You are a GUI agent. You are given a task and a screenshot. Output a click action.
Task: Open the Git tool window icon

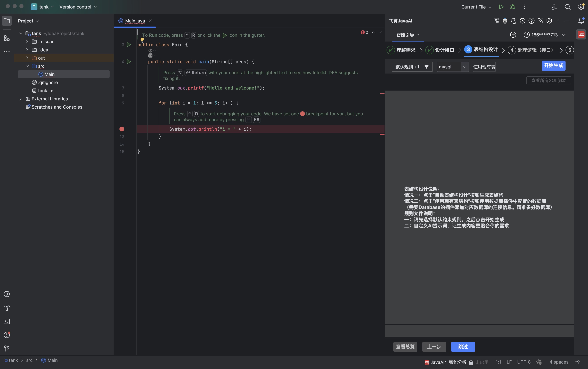7,349
